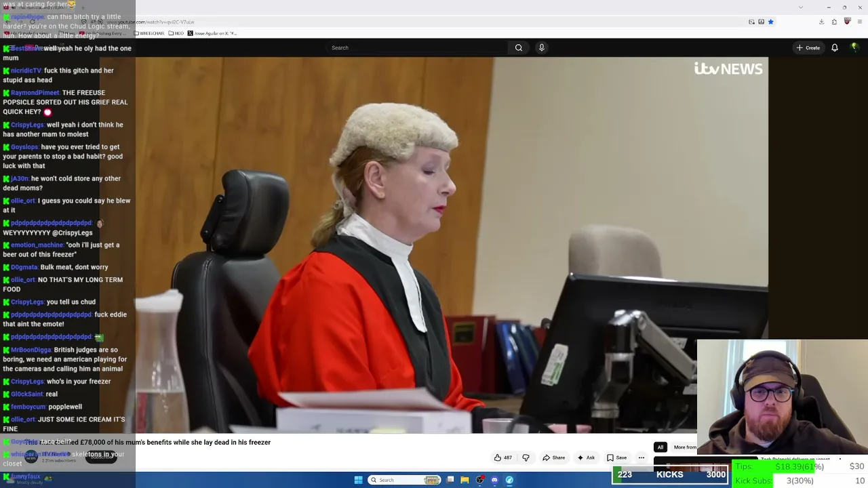Click chat username D0gmata
Screen dimensions: 868x488
click(25, 267)
